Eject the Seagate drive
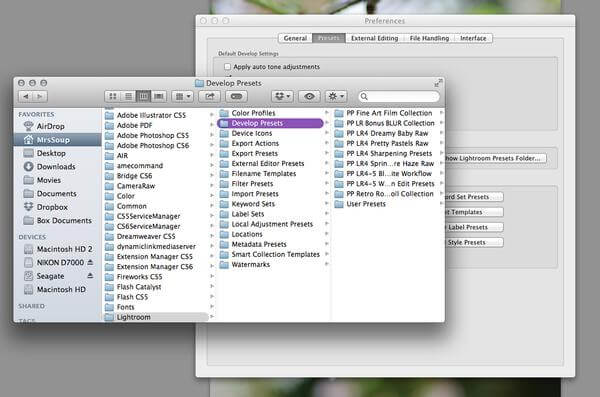Viewport: 600px width, 397px height. [90, 276]
